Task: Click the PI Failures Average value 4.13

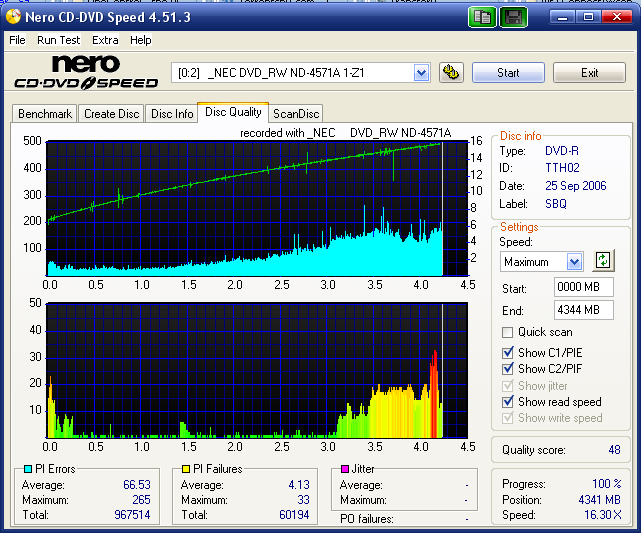Action: coord(299,485)
